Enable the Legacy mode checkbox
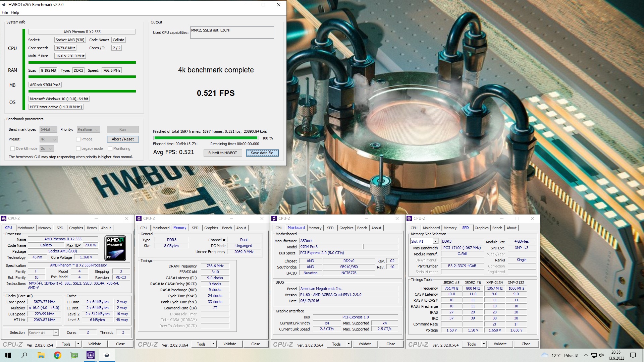The width and height of the screenshot is (644, 362). click(x=78, y=149)
